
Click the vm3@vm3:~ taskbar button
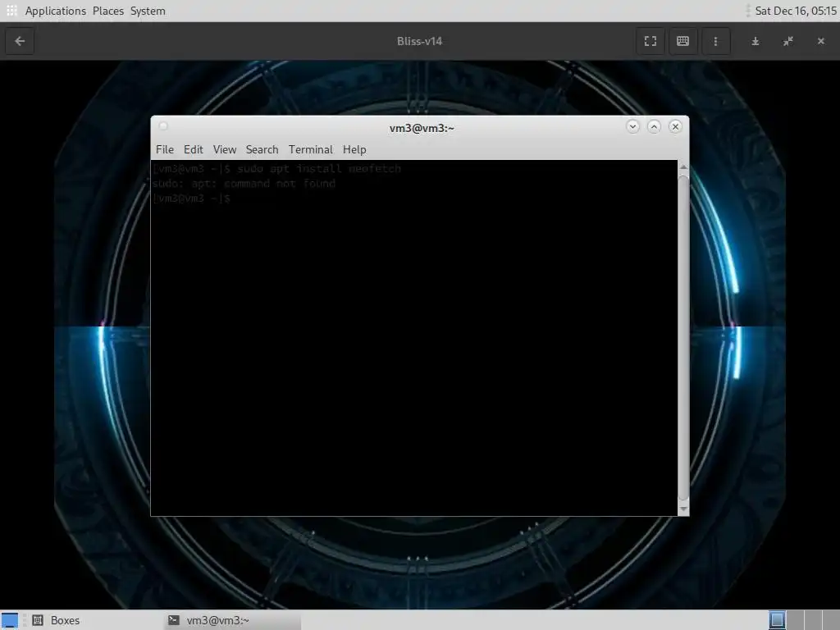click(x=233, y=620)
